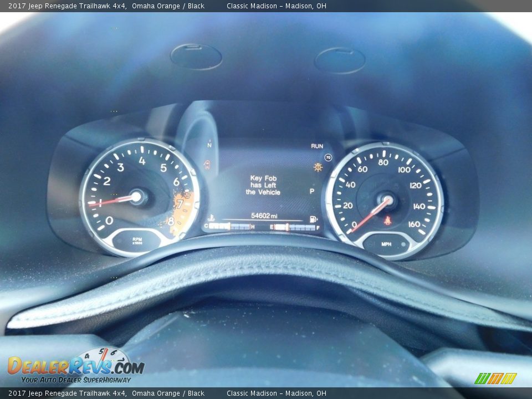Click the RUN ignition status text
The image size is (532, 399).
(x=317, y=146)
